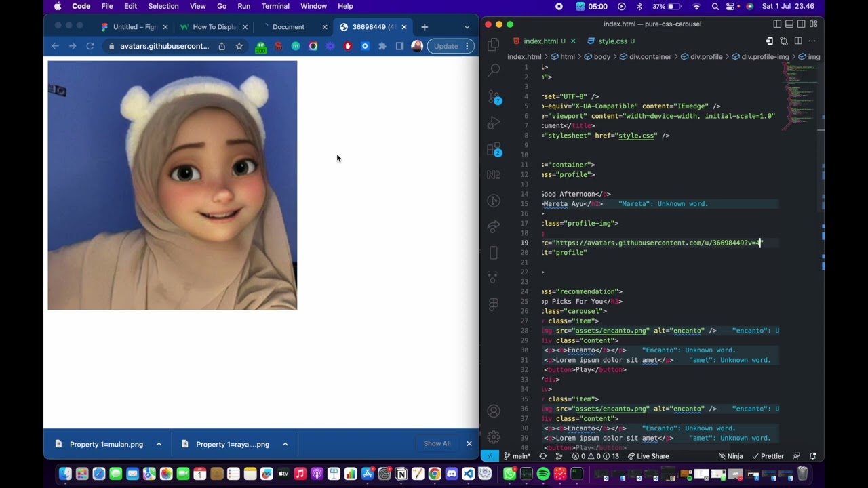Open breadcrumb div.profile-img
This screenshot has width=868, height=488.
pos(759,57)
